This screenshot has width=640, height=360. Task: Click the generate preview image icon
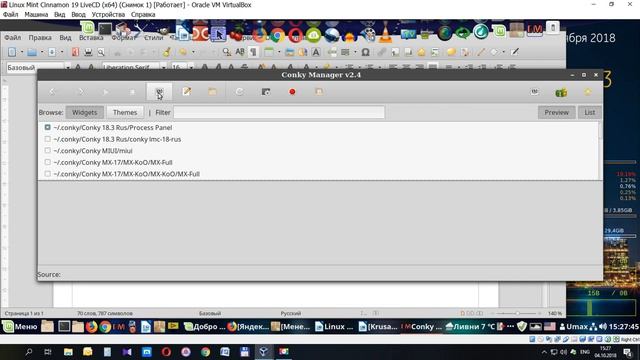[x=266, y=92]
